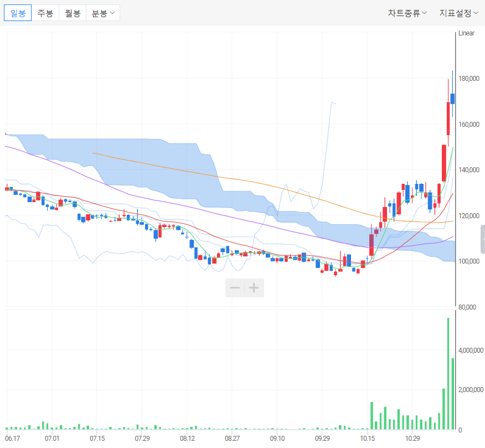Click the 10.15 date axis label
Image resolution: width=485 pixels, height=448 pixels.
point(368,439)
